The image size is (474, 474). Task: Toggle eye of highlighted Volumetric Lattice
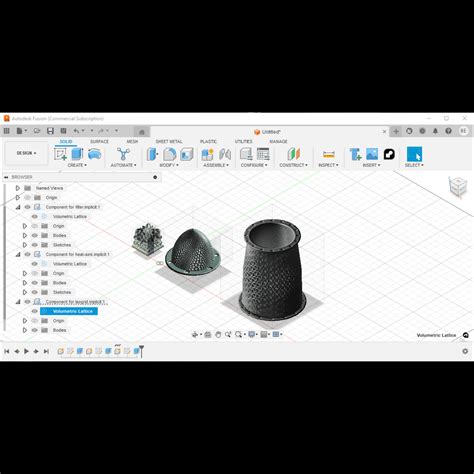point(35,311)
